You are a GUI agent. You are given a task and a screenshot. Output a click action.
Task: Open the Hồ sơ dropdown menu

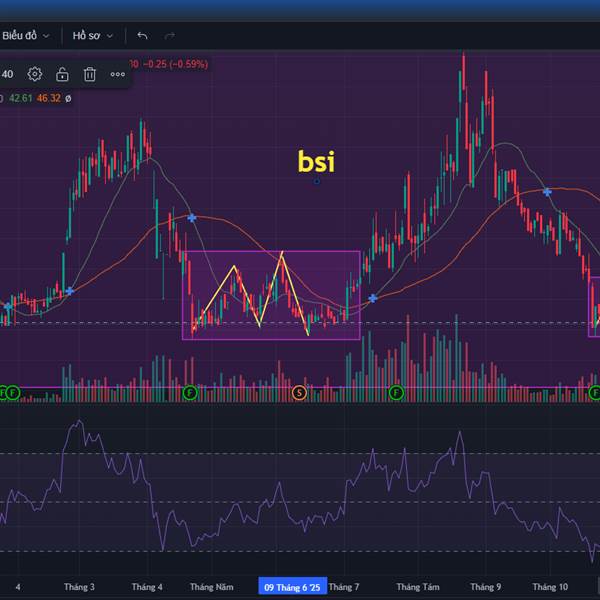[x=93, y=36]
